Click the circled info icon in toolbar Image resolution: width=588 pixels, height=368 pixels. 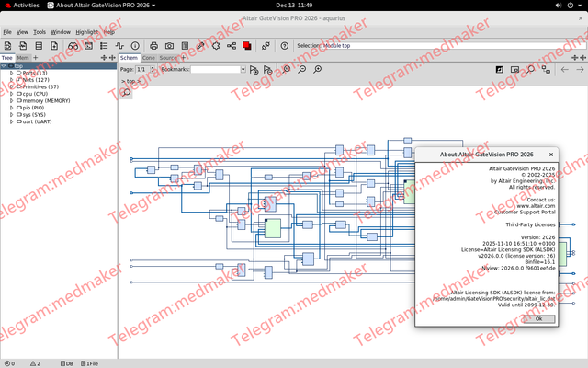[x=135, y=46]
